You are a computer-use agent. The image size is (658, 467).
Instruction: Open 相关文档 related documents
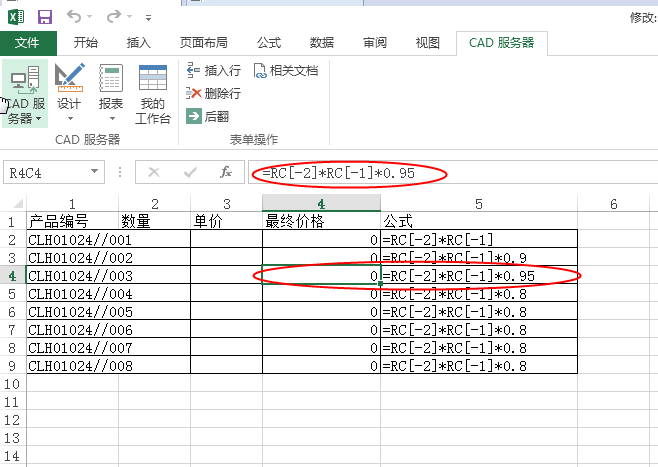(287, 70)
